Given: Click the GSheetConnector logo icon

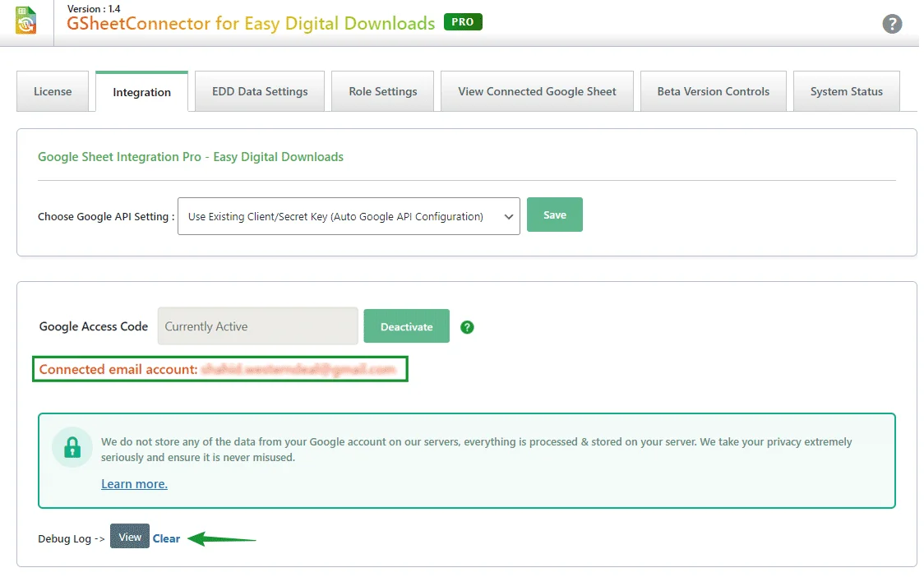Looking at the screenshot, I should pyautogui.click(x=26, y=20).
